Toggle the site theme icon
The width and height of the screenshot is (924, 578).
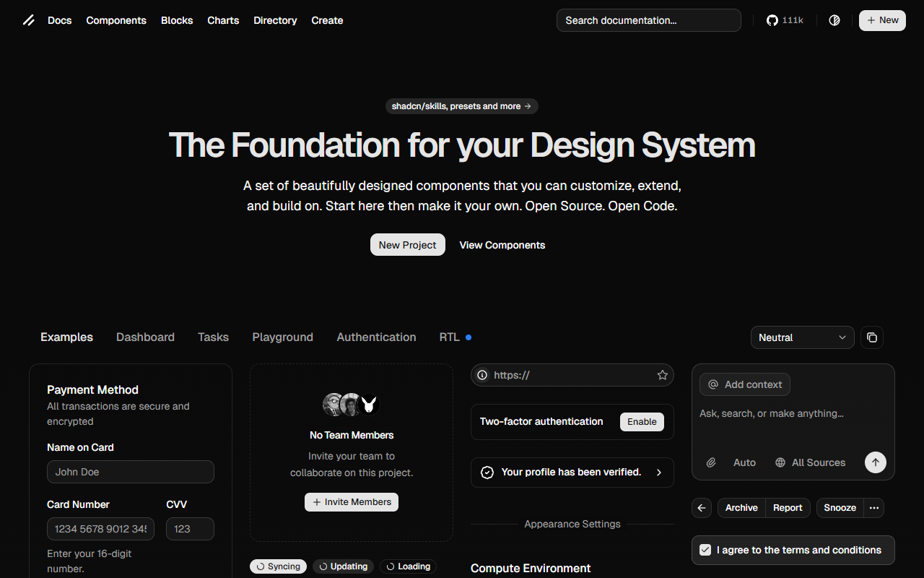point(834,20)
